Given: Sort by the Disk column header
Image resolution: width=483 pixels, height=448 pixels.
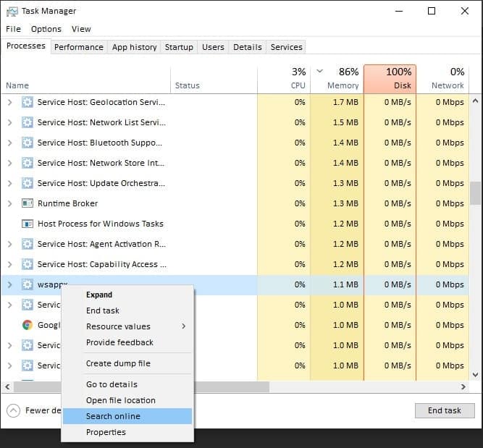Looking at the screenshot, I should pyautogui.click(x=390, y=79).
